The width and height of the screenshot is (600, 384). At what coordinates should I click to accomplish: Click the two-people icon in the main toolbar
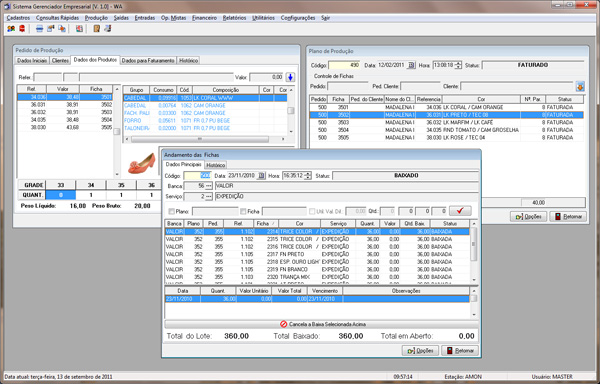(x=11, y=29)
